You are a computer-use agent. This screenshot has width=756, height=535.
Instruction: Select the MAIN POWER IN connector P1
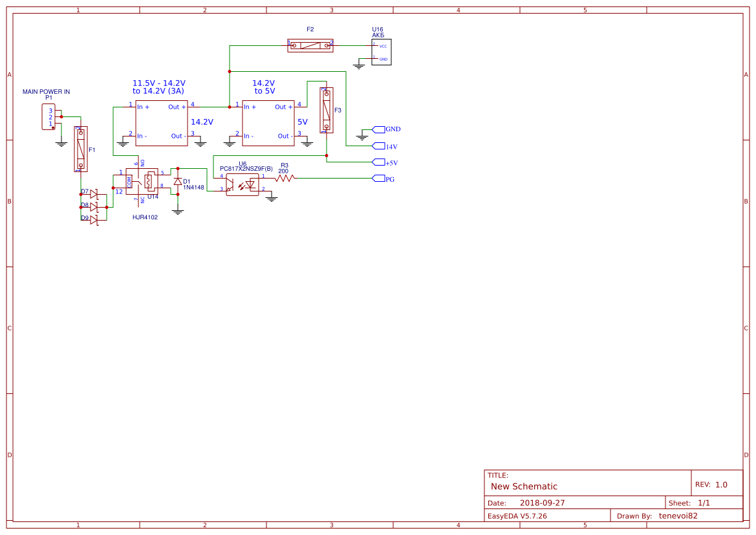tap(49, 117)
